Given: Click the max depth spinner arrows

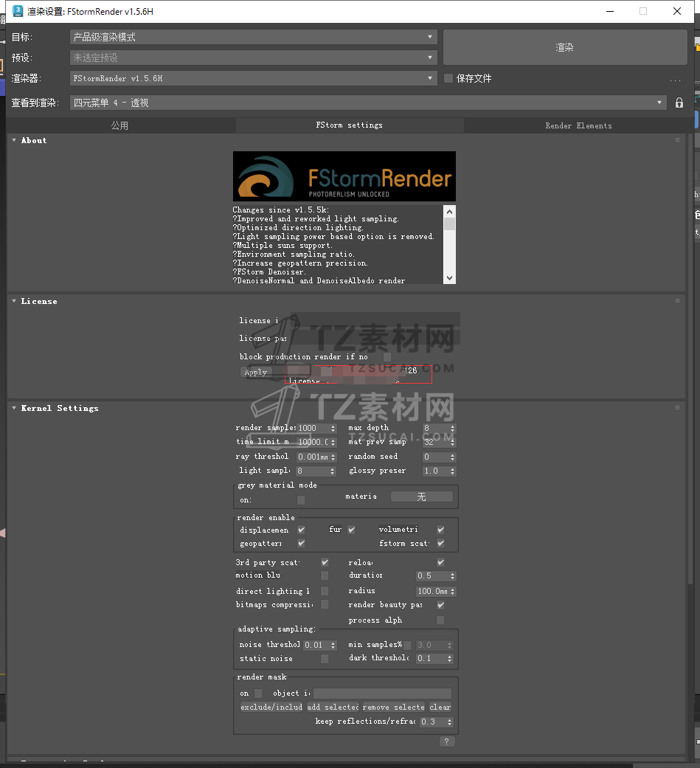Looking at the screenshot, I should [x=453, y=428].
